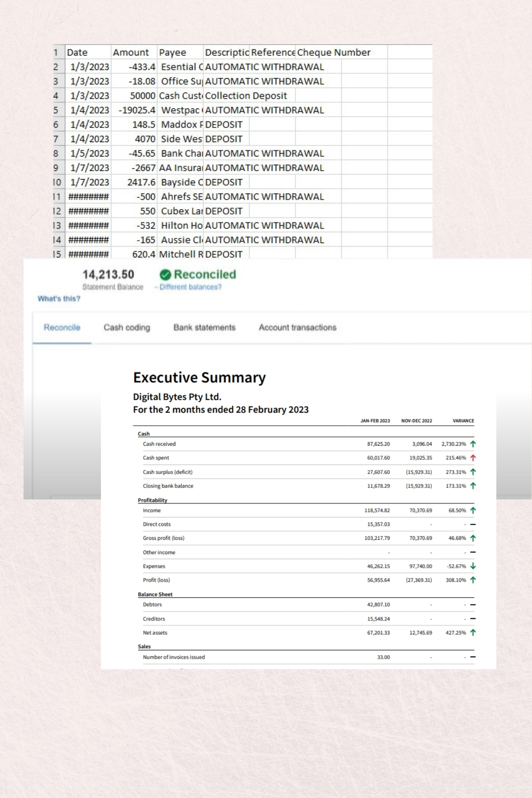Click the dash indicator on Direct costs row
This screenshot has height=798, width=532.
pos(473,524)
